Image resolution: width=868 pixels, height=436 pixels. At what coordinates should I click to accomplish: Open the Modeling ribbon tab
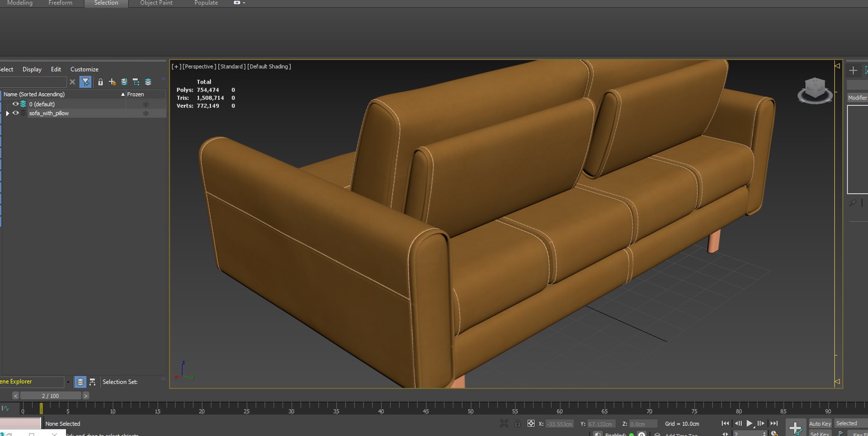pyautogui.click(x=20, y=3)
